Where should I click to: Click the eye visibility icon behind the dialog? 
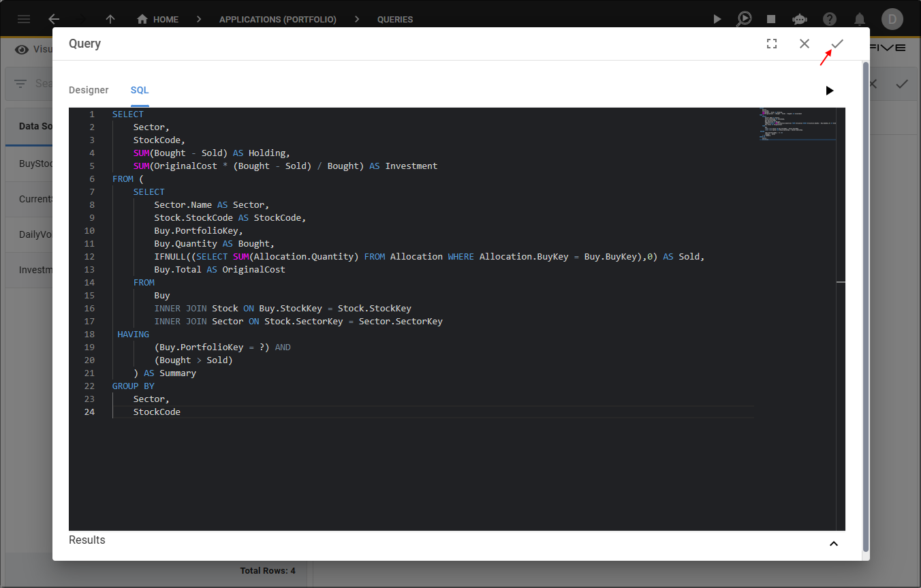[x=22, y=49]
